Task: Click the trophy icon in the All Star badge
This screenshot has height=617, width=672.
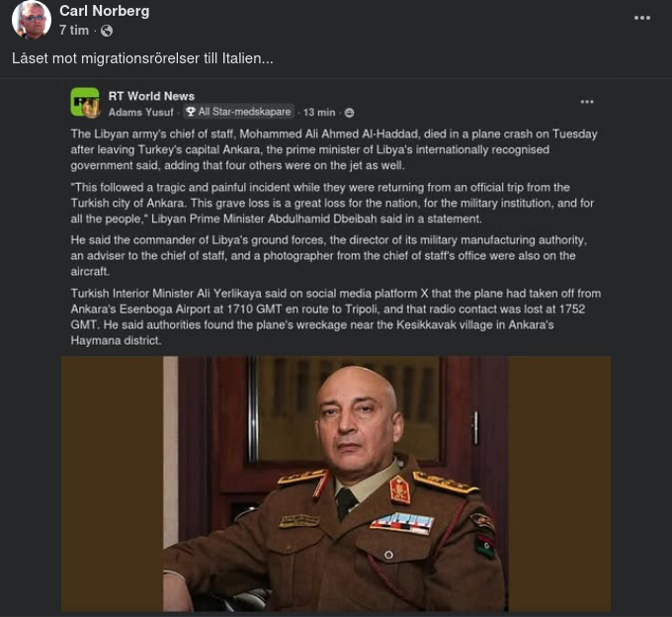Action: pyautogui.click(x=191, y=113)
